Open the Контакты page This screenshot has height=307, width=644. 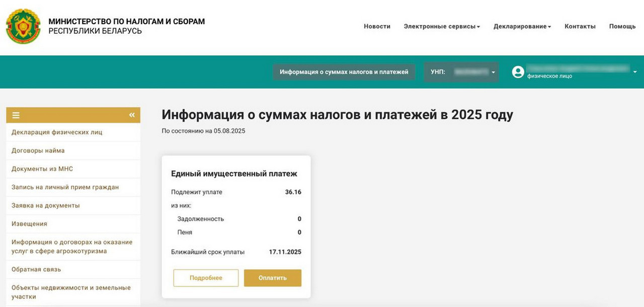coord(580,26)
